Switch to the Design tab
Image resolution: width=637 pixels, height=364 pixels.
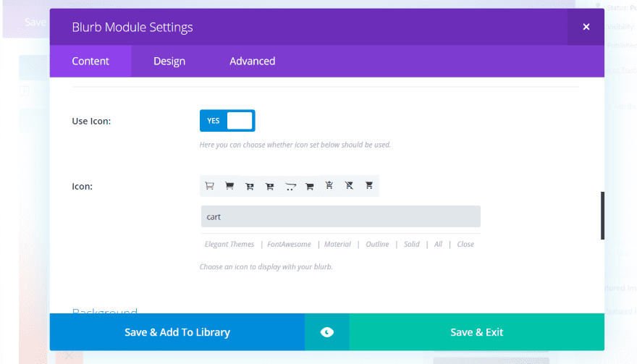click(x=169, y=62)
